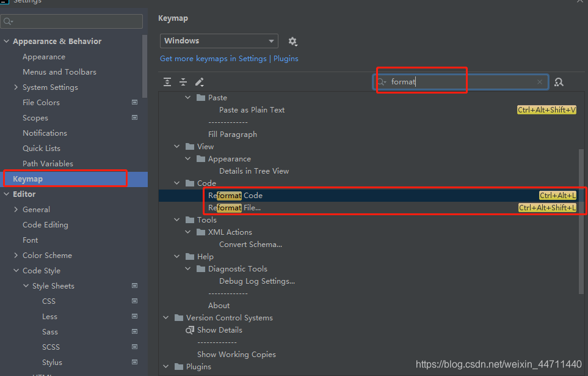Click the Plugins link
The image size is (588, 376).
[286, 59]
